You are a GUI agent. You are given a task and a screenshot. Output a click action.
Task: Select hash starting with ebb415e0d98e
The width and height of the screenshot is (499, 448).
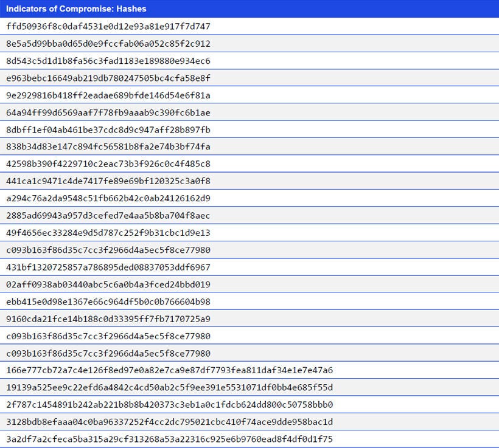pyautogui.click(x=108, y=302)
